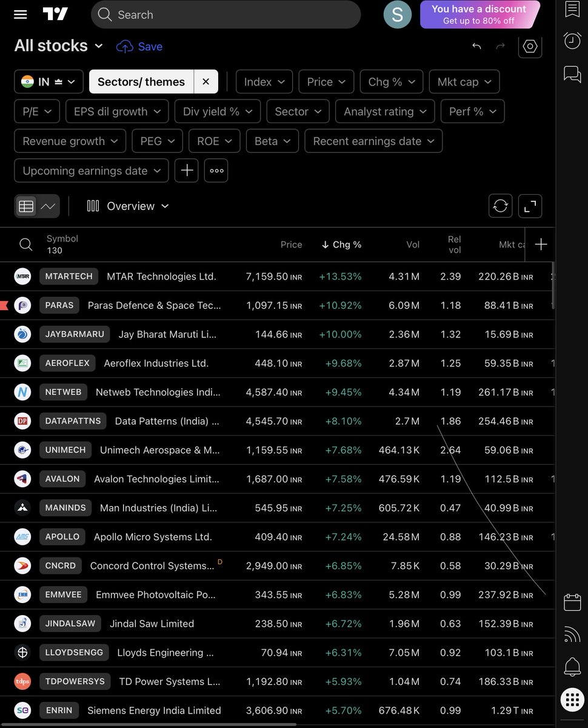Click the horizontal scrollbar at the bottom

(149, 724)
